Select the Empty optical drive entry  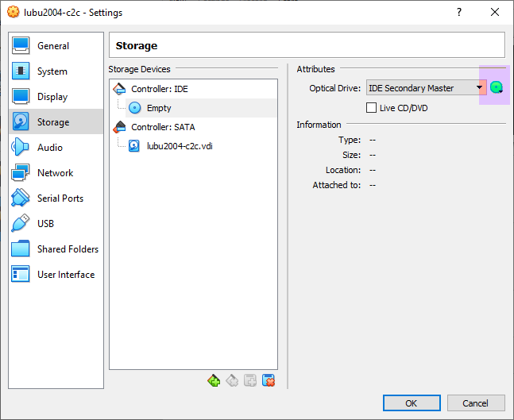coord(158,108)
